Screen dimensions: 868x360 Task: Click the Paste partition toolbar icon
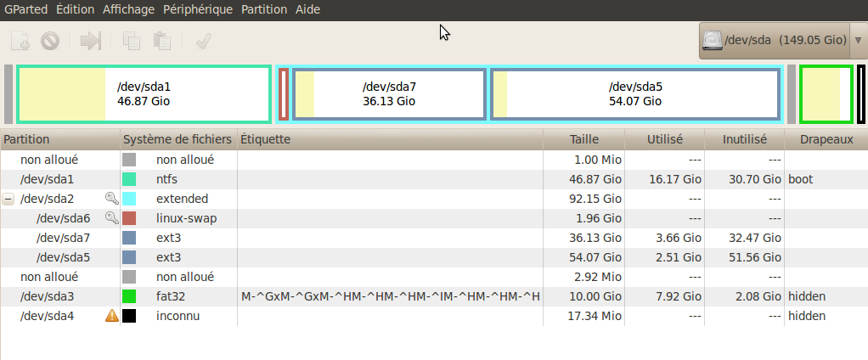click(161, 41)
